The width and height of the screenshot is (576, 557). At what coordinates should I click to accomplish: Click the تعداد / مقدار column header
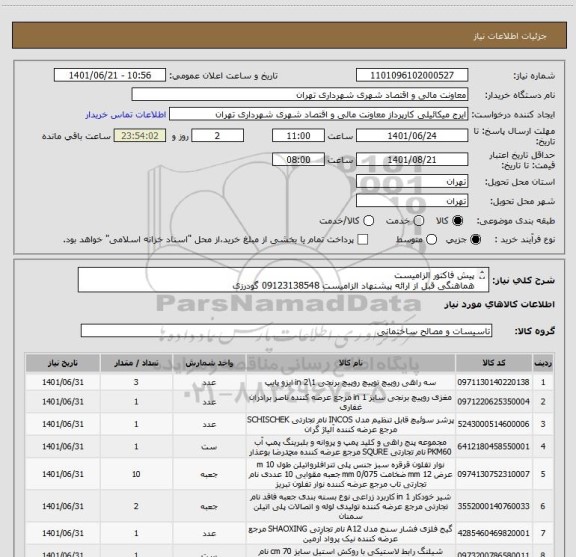(136, 363)
